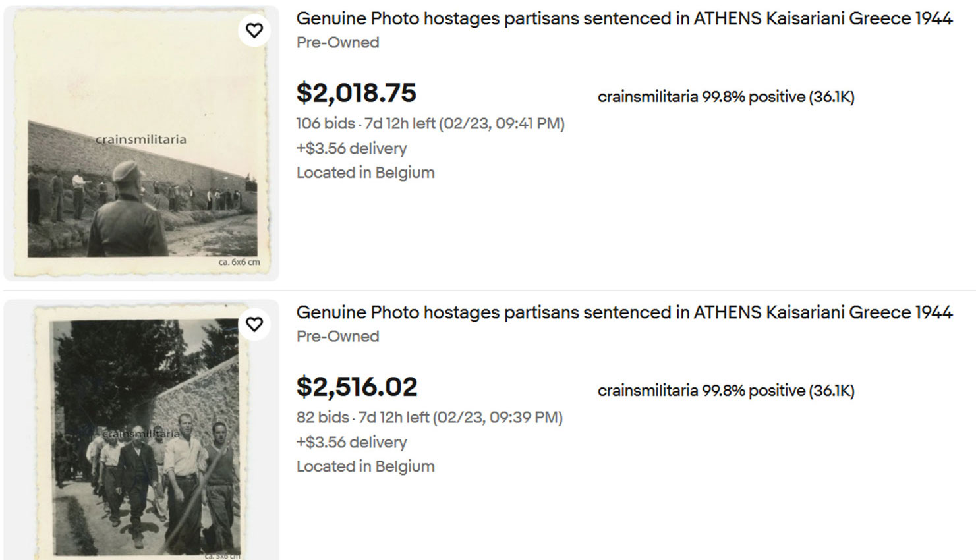Click Located in Belgium on the 106-bid listing
The height and width of the screenshot is (560, 976).
pyautogui.click(x=365, y=173)
